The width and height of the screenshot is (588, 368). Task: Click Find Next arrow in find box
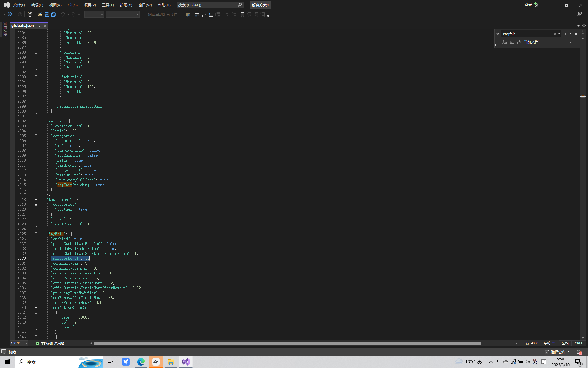565,34
